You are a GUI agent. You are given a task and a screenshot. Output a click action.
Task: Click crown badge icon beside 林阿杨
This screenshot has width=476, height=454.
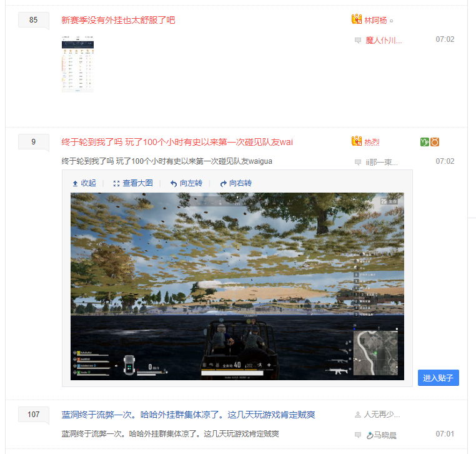click(x=357, y=19)
